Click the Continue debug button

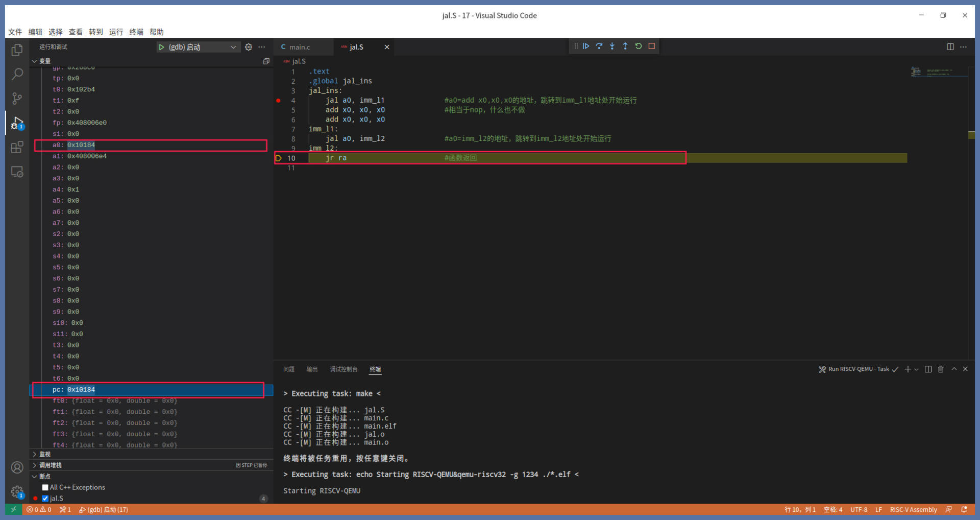point(586,46)
